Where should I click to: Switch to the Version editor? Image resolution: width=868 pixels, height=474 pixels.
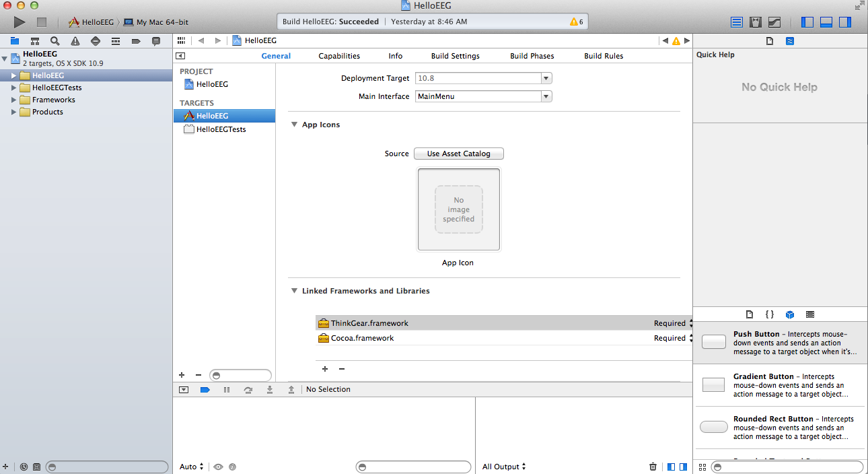click(774, 22)
